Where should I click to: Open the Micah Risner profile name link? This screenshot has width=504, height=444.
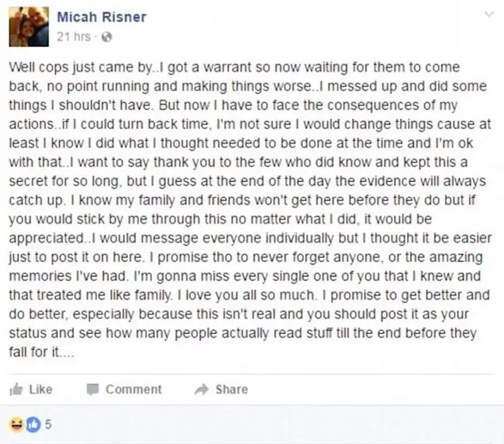click(x=101, y=17)
